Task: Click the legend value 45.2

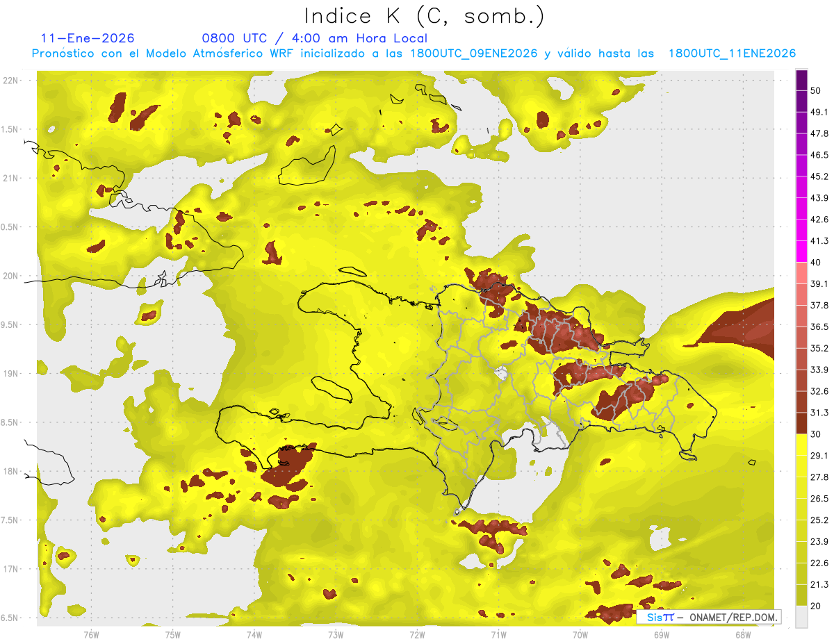Action: coord(819,176)
